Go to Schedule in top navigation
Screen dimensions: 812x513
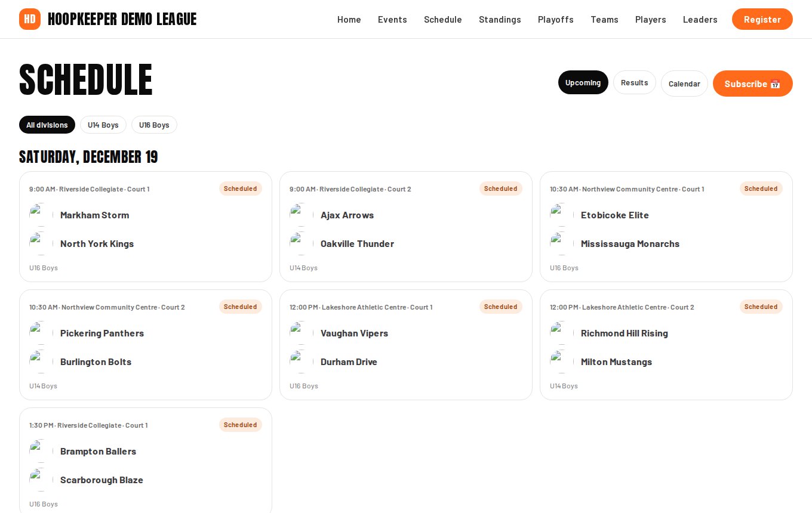443,19
